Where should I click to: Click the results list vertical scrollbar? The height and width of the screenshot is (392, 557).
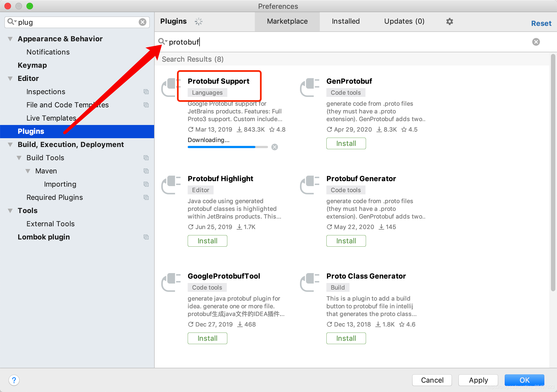click(553, 173)
